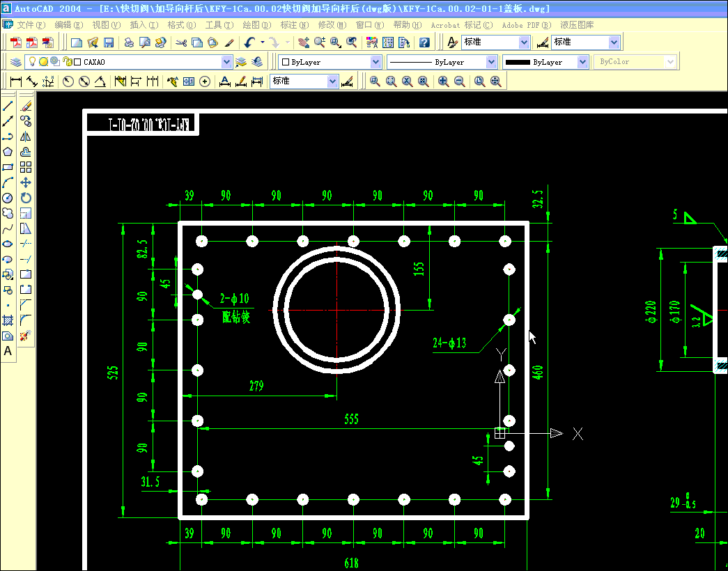Select the Linear Dimension tool
The width and height of the screenshot is (728, 571).
point(16,81)
